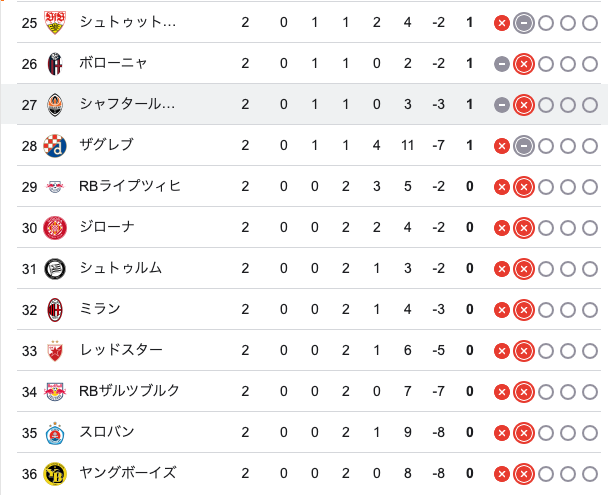Click the Dinamo Zagreb checkered crest
This screenshot has width=608, height=495.
(55, 146)
